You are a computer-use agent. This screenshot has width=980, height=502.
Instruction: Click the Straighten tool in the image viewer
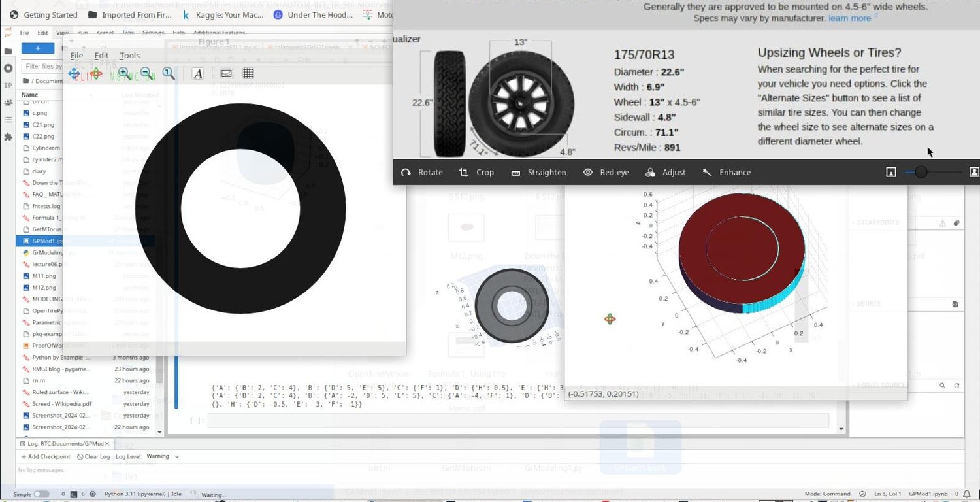pos(539,172)
